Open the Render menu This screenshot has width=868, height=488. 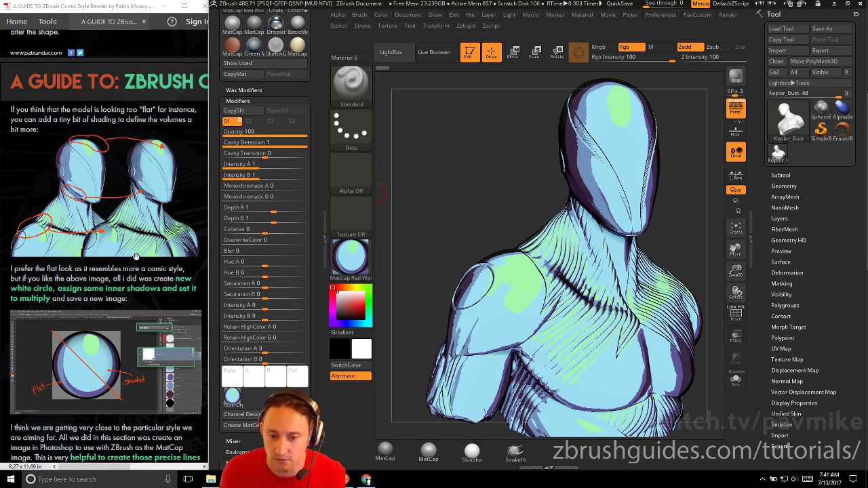tap(728, 15)
